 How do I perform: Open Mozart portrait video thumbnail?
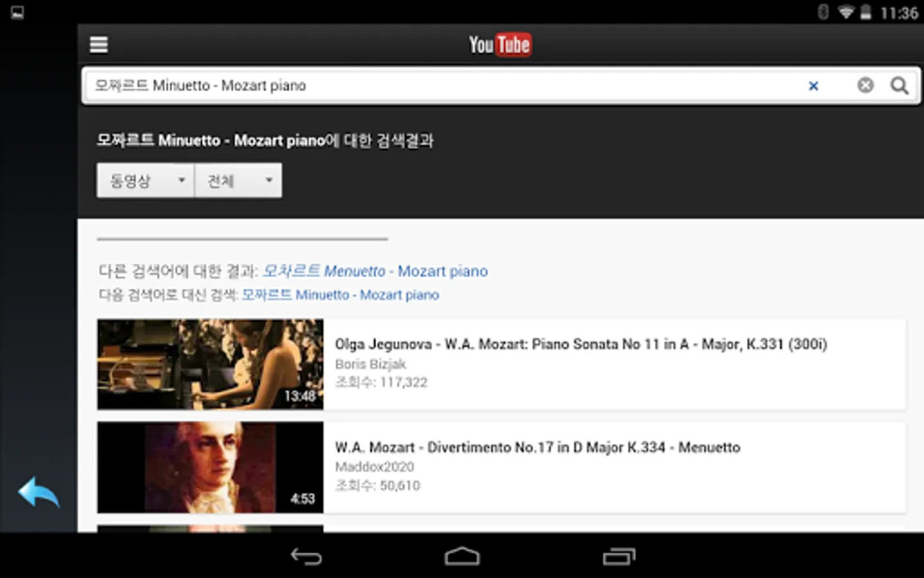click(210, 467)
